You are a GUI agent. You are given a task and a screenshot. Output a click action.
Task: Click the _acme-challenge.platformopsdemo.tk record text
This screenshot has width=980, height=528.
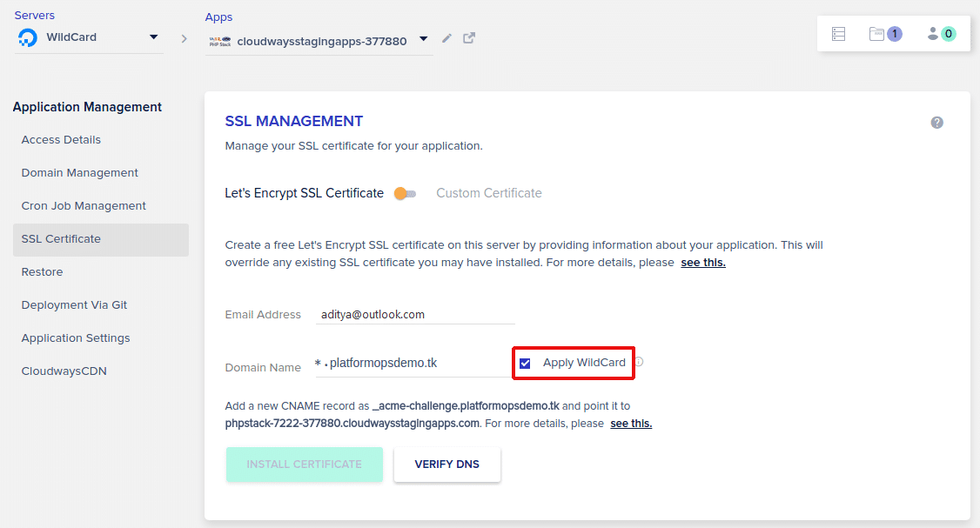click(x=466, y=406)
